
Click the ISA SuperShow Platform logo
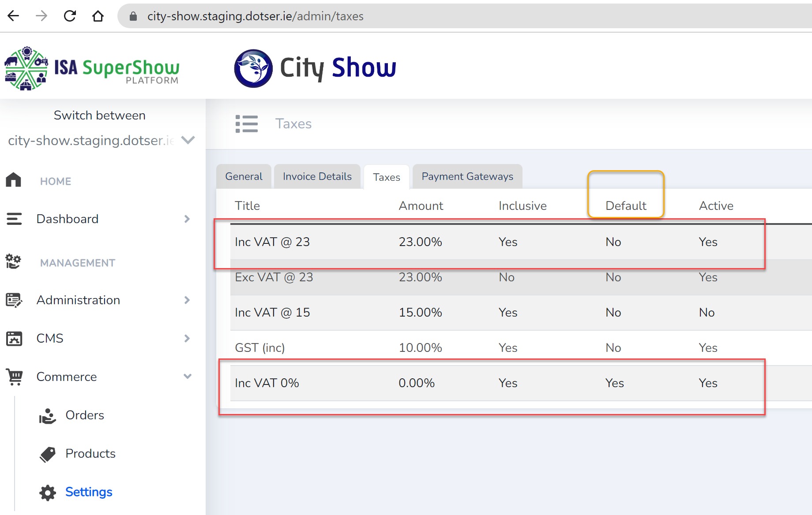click(x=92, y=68)
